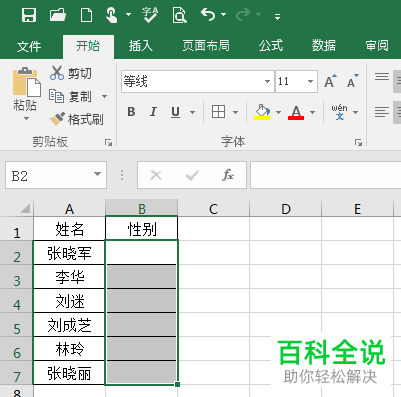Apply red Font Color
Viewport: 401px width, 397px height.
pyautogui.click(x=296, y=112)
